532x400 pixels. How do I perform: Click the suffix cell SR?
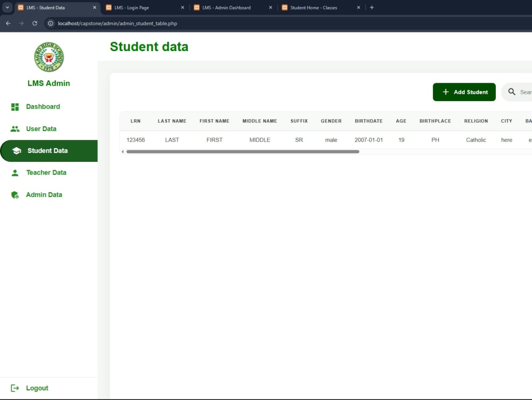299,140
